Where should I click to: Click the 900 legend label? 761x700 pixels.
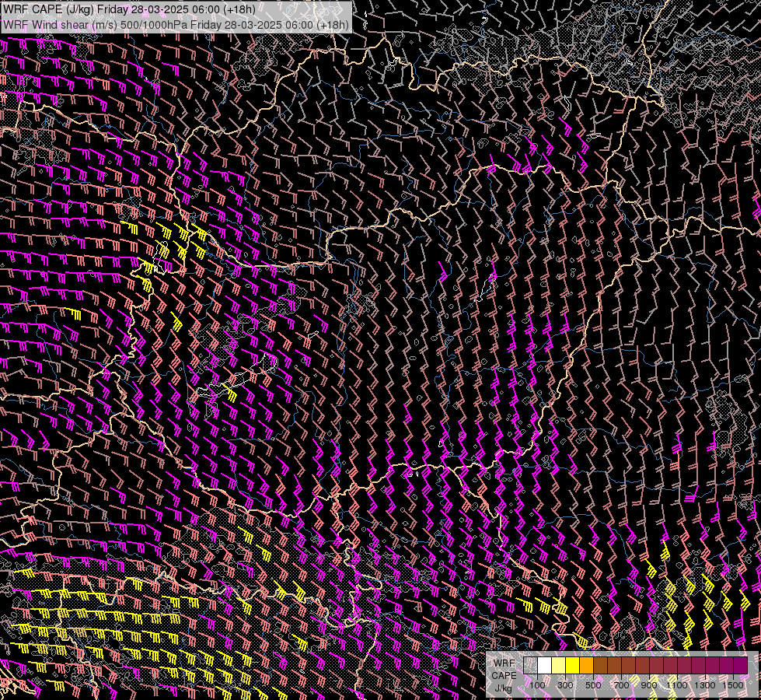click(x=649, y=685)
